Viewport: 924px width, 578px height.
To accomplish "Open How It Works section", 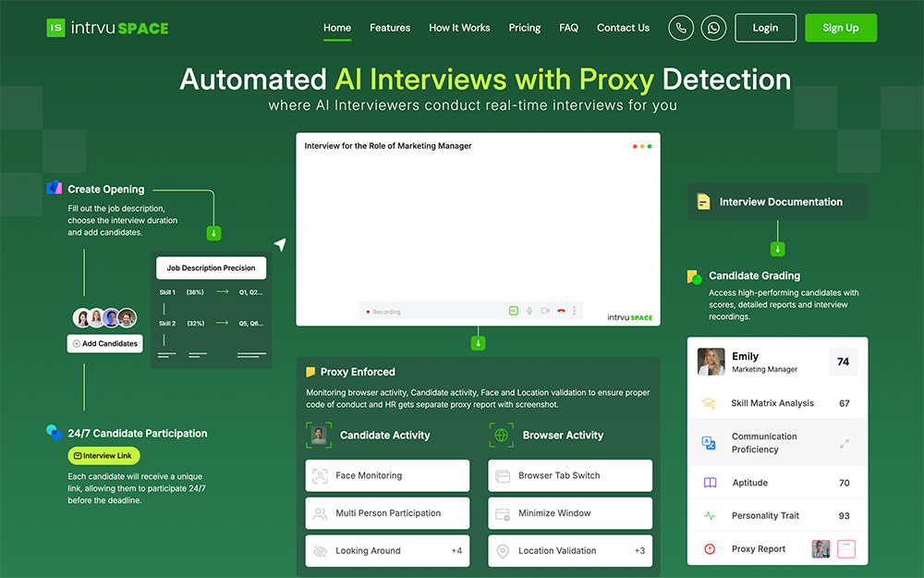I will click(x=459, y=28).
